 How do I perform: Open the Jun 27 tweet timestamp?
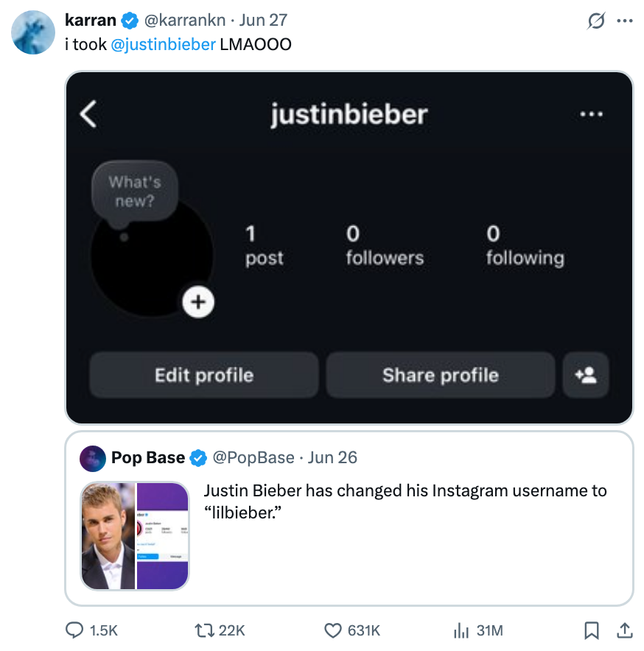(263, 20)
